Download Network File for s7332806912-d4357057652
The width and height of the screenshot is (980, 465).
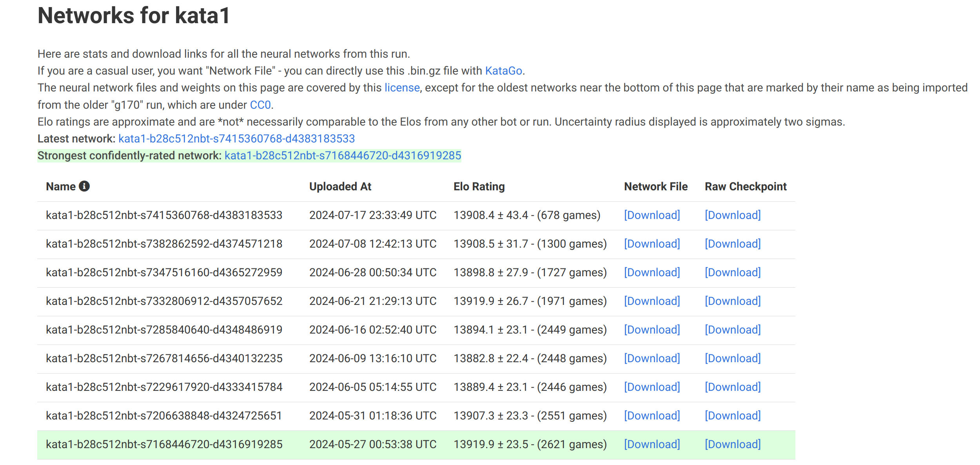pyautogui.click(x=652, y=301)
